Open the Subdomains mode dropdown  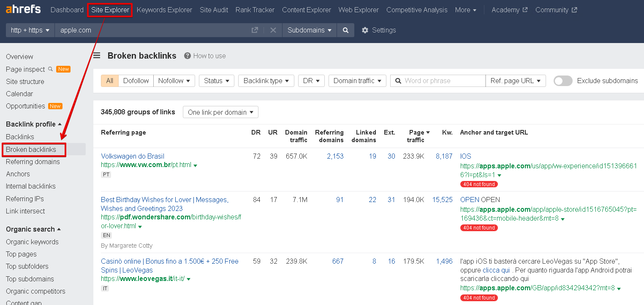click(310, 30)
